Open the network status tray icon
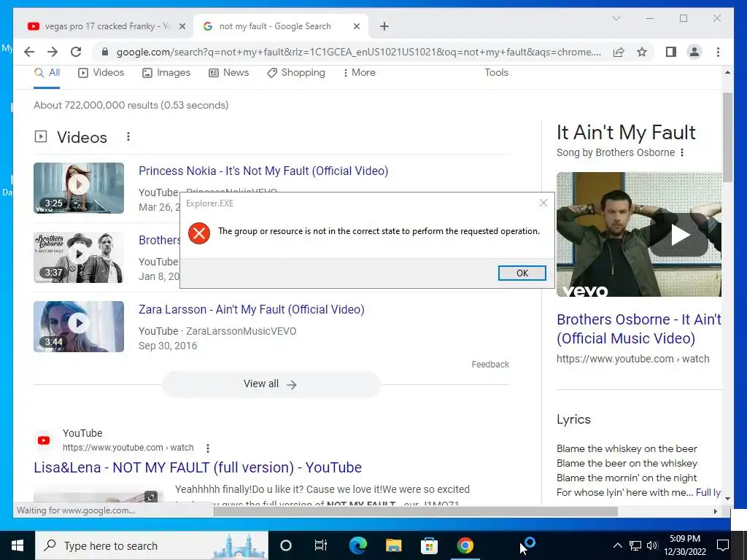The width and height of the screenshot is (747, 560). click(x=635, y=545)
